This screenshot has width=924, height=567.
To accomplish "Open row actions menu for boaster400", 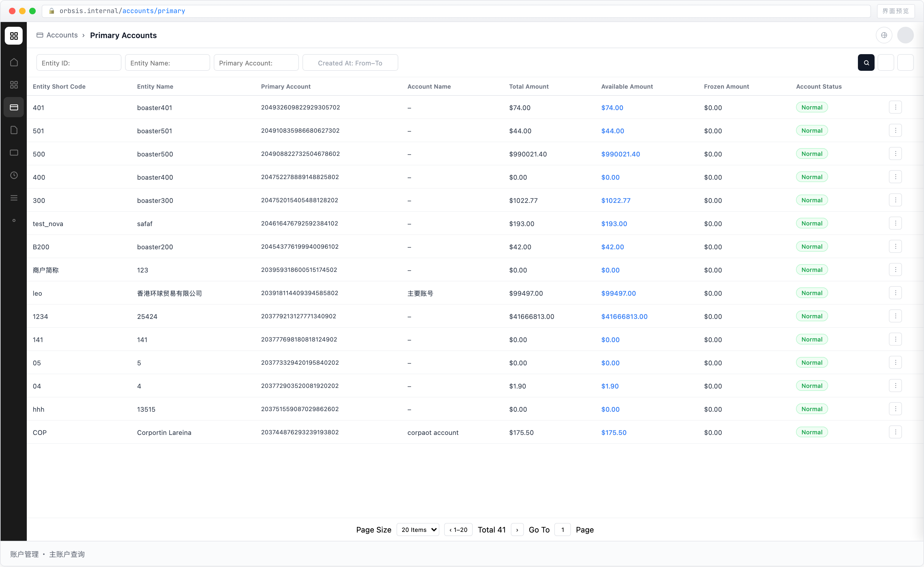I will click(x=895, y=177).
